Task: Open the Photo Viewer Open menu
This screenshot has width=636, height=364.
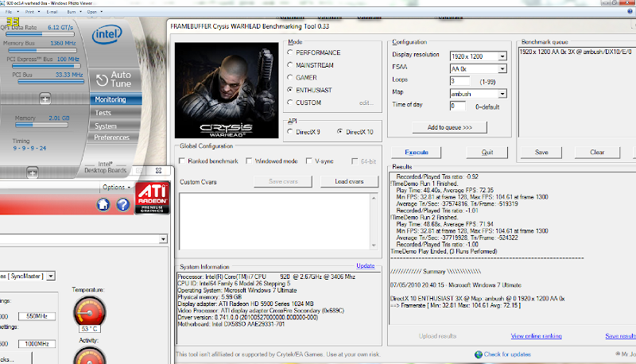Action: (95, 12)
